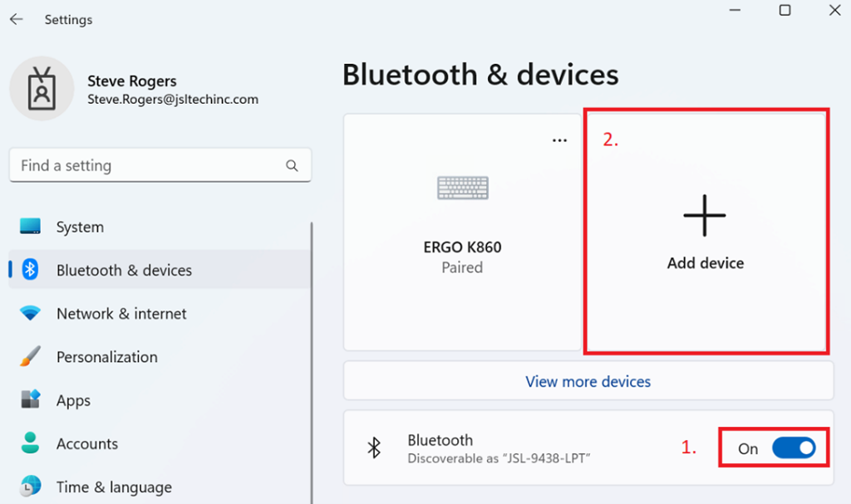Viewport: 851px width, 504px height.
Task: Click the Find a setting field
Action: point(150,166)
